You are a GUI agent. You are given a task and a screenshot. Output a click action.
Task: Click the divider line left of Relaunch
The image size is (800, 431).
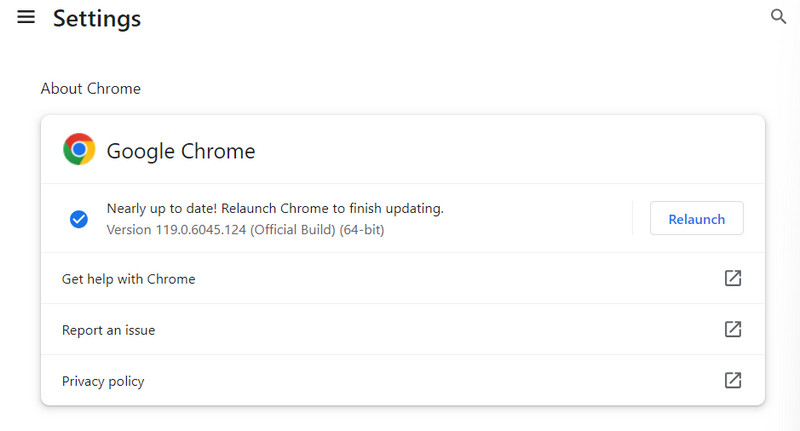point(633,218)
